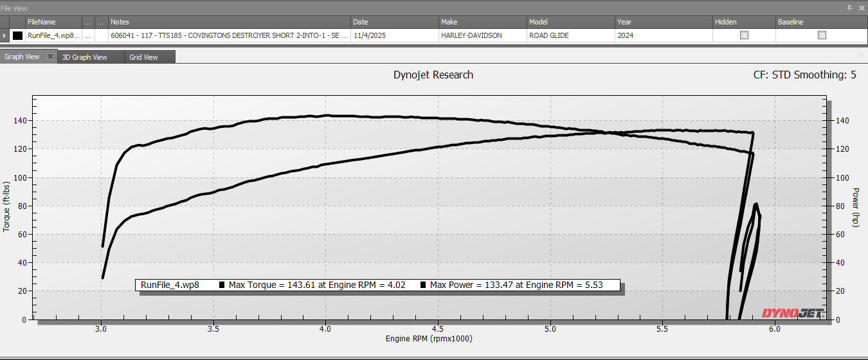The width and height of the screenshot is (868, 360).
Task: Click the Hidden column header
Action: point(744,22)
